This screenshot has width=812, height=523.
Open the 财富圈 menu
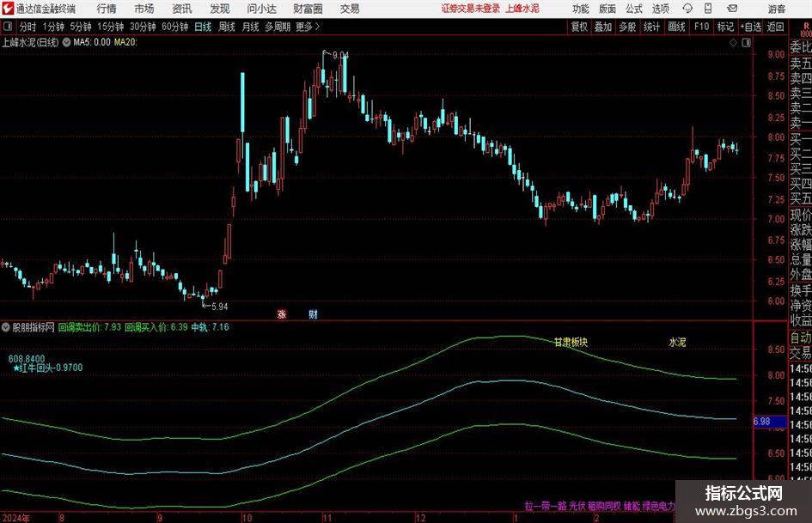(308, 9)
